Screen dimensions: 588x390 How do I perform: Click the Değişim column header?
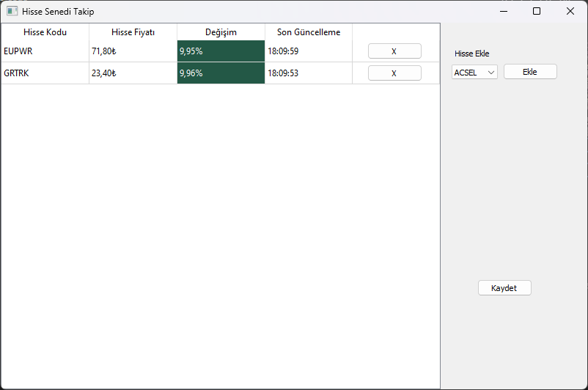click(221, 32)
